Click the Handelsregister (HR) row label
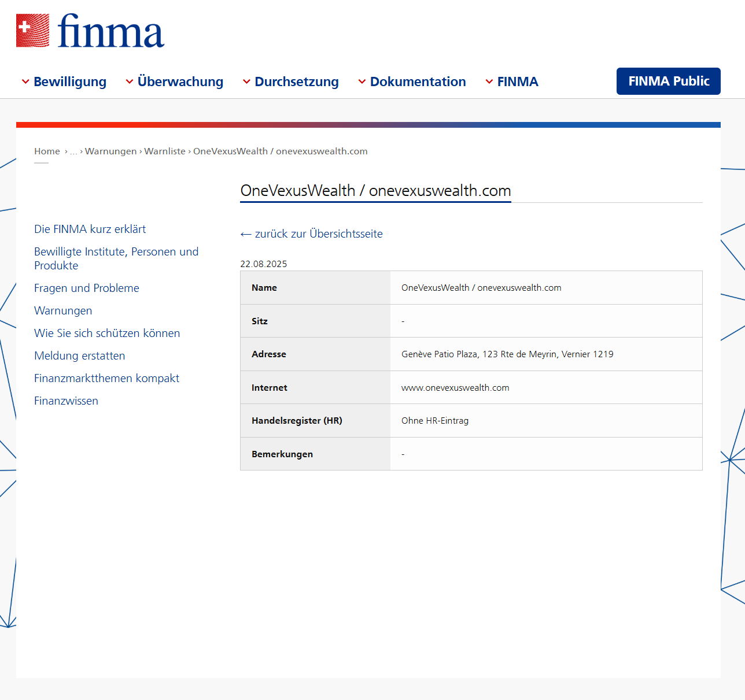 297,421
